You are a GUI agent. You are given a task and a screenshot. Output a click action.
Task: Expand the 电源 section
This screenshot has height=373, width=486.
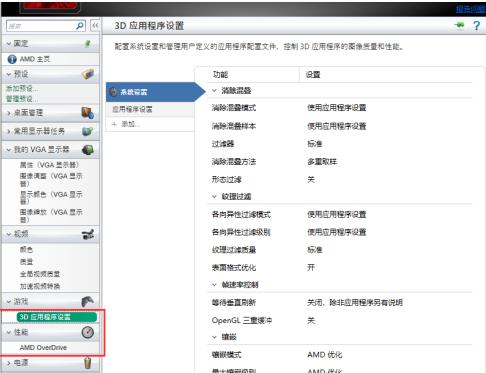9,363
